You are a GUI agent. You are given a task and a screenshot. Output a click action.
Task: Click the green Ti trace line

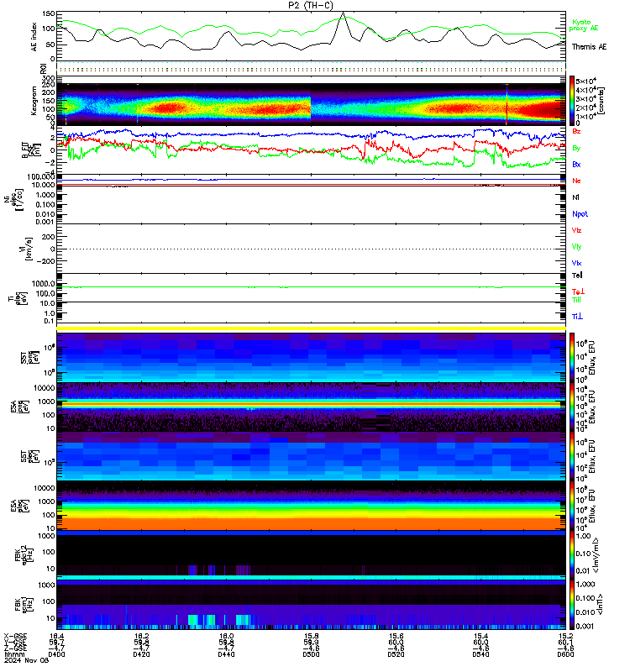coord(311,287)
